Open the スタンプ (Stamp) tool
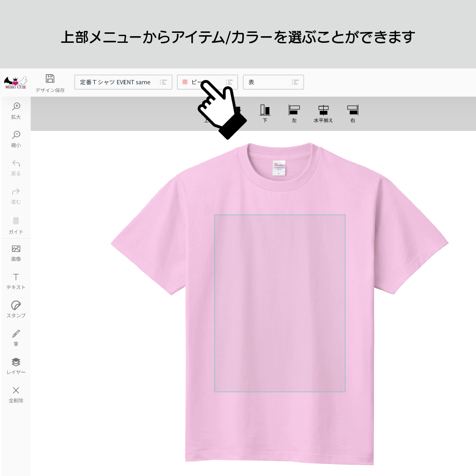 click(16, 309)
